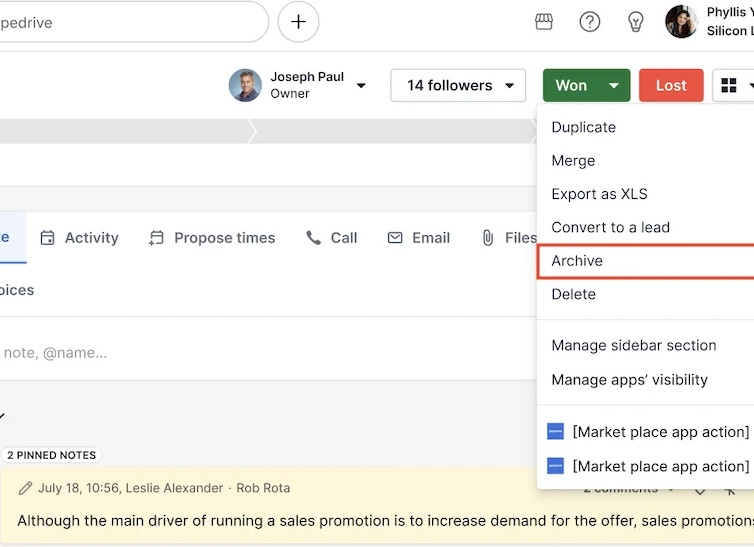Click the plus quick-add button

click(298, 22)
